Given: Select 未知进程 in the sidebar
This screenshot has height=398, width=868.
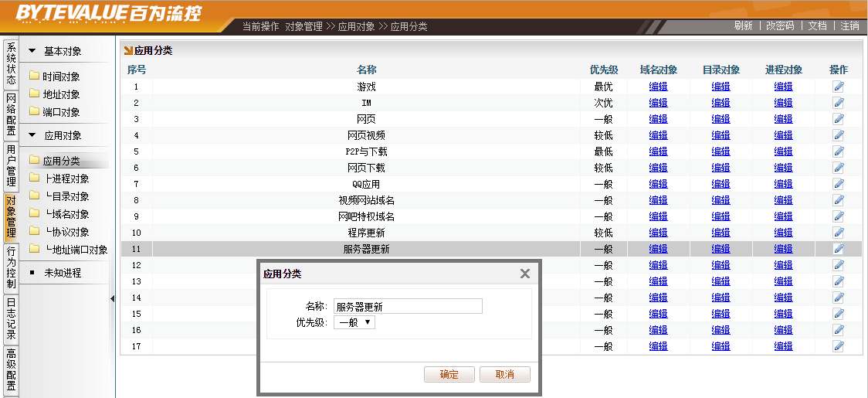Looking at the screenshot, I should [x=62, y=273].
